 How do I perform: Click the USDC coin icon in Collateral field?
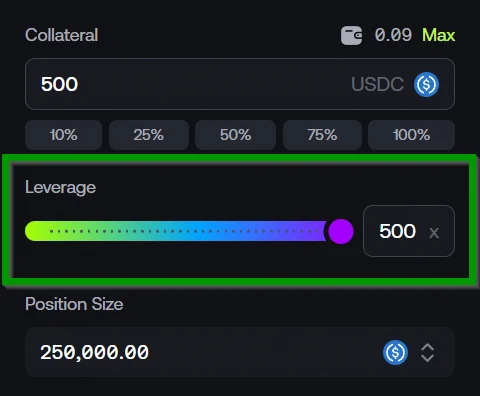[x=426, y=84]
